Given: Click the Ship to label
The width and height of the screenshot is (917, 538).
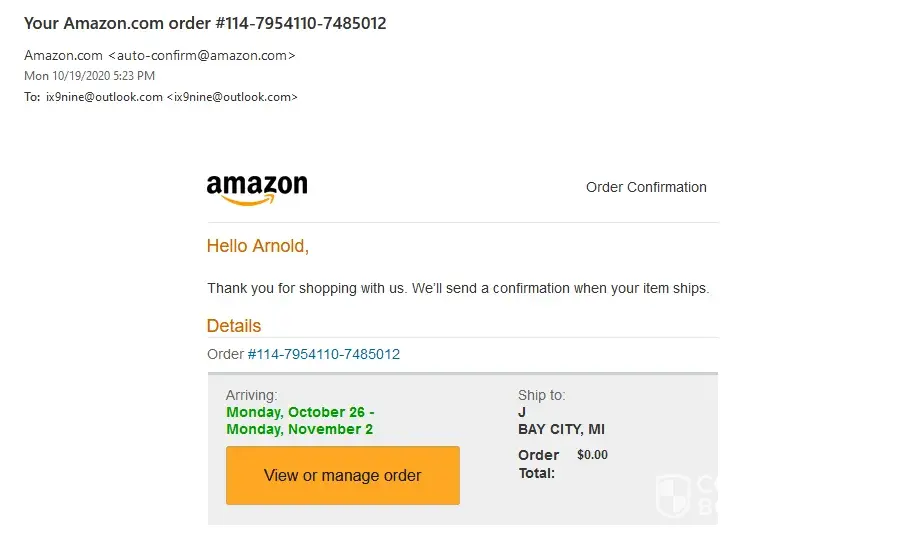Looking at the screenshot, I should [x=541, y=395].
